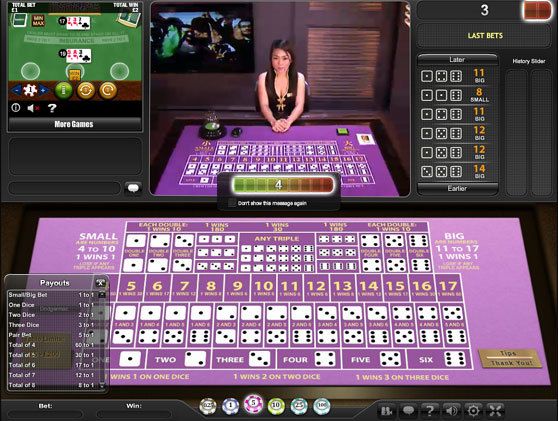Close the Payouts panel

click(x=101, y=283)
